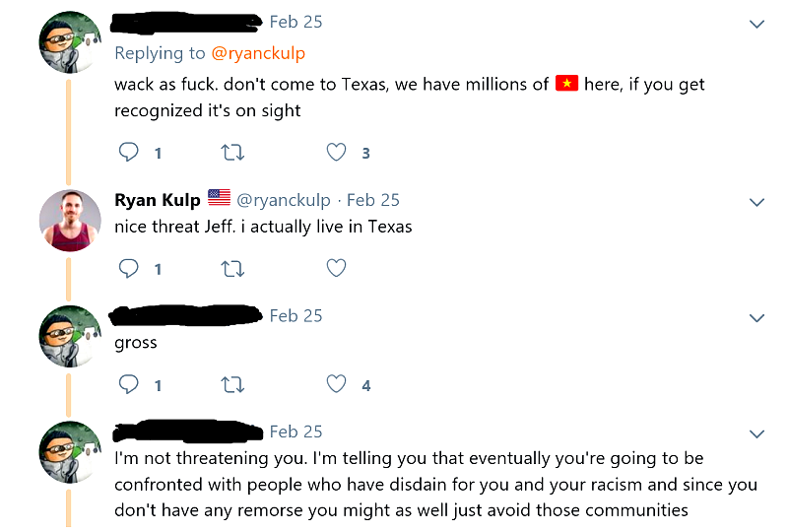
Task: Open more options on the 'not threatening' tweet
Action: (x=756, y=434)
